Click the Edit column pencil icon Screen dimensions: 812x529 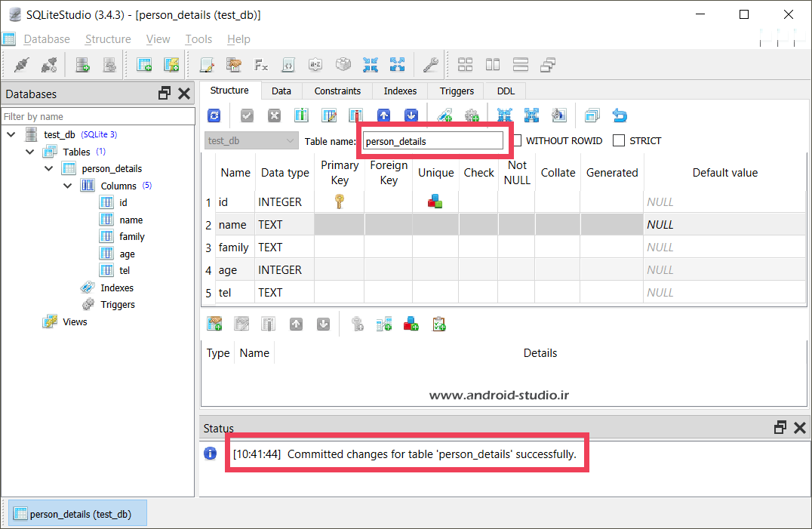point(329,115)
